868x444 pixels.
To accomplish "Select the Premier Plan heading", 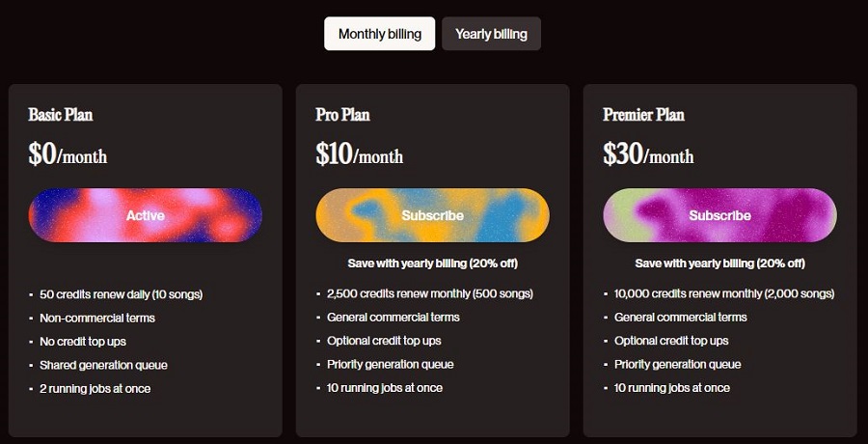I will click(x=644, y=115).
